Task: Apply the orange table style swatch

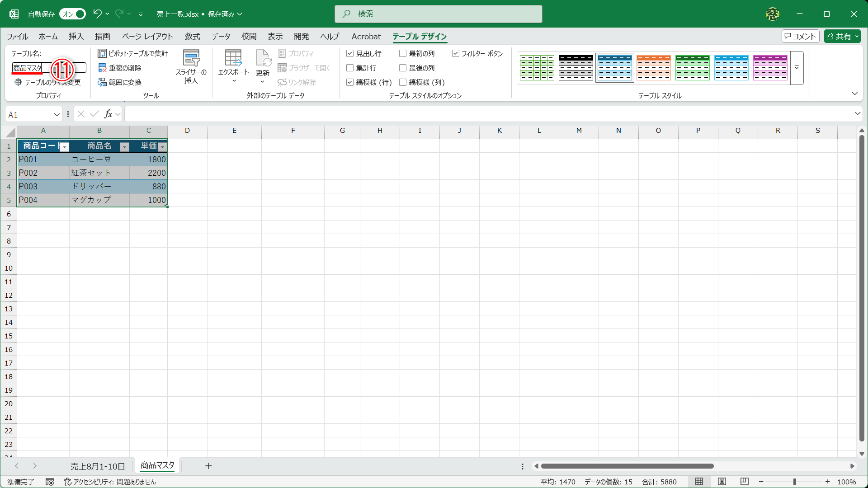Action: [x=654, y=68]
